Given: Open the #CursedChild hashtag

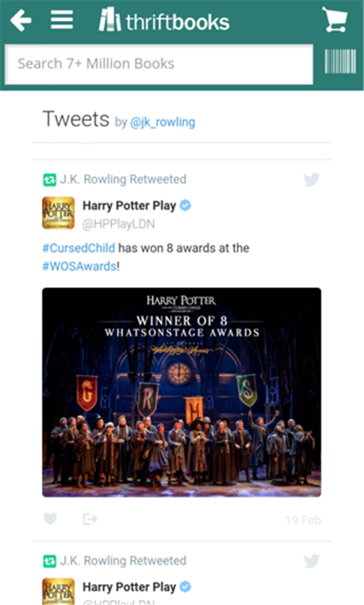Looking at the screenshot, I should pyautogui.click(x=79, y=248).
